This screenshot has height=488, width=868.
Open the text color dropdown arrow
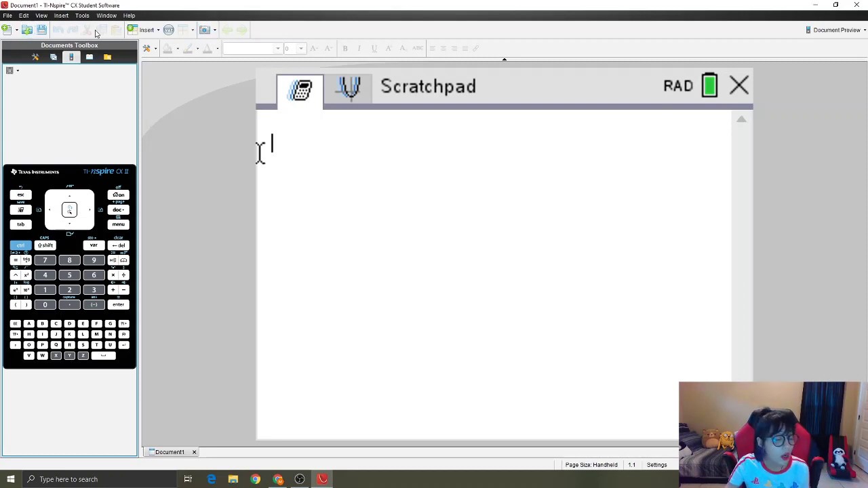(217, 48)
